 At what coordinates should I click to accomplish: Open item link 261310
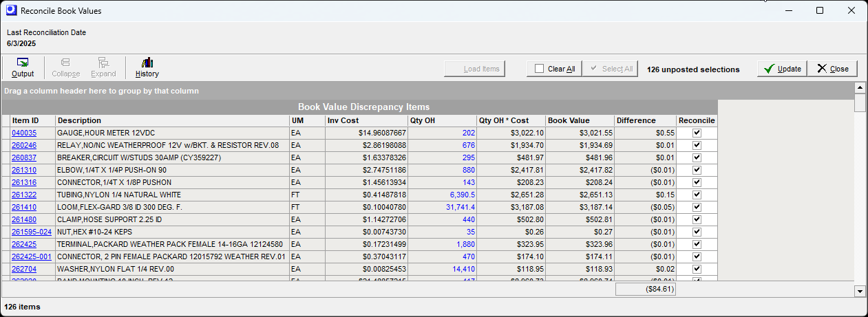(24, 170)
